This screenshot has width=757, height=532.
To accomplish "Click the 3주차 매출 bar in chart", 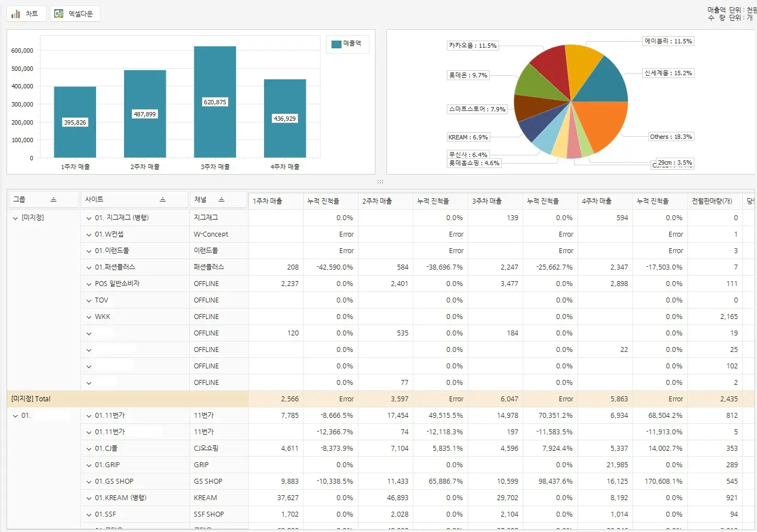I will point(215,102).
